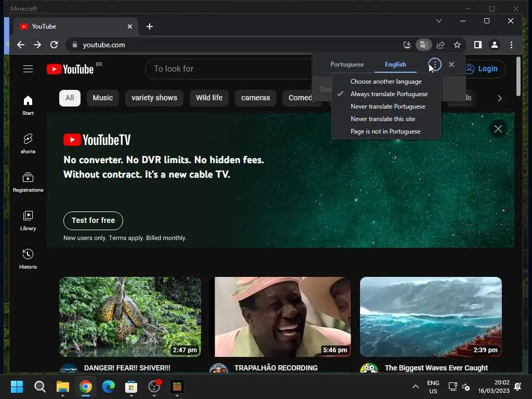Open Historic in the sidebar
532x399 pixels.
(28, 259)
